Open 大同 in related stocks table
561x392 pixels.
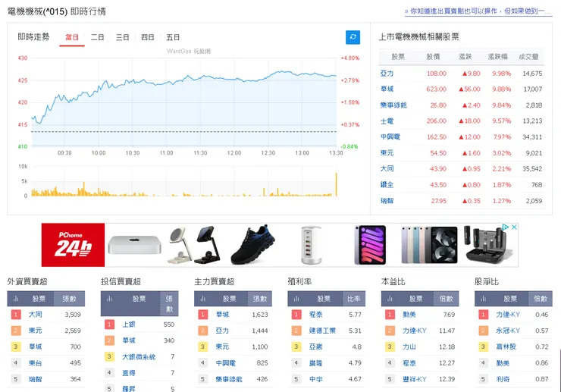tap(387, 168)
